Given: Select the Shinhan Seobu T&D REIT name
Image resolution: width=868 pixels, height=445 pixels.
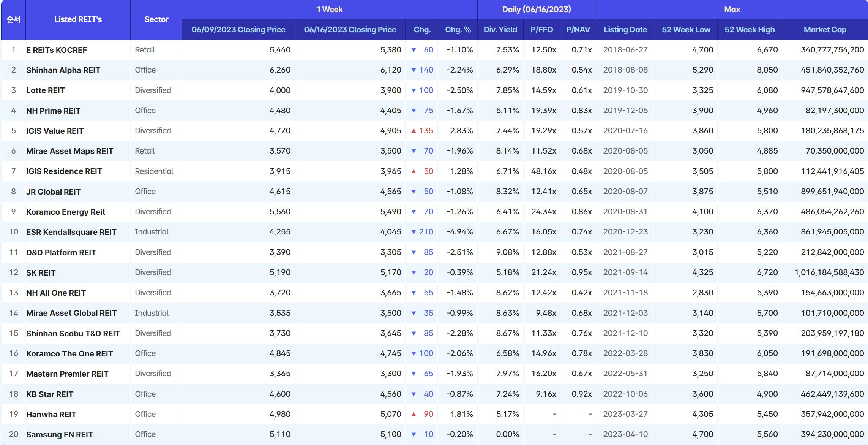Looking at the screenshot, I should pos(73,334).
